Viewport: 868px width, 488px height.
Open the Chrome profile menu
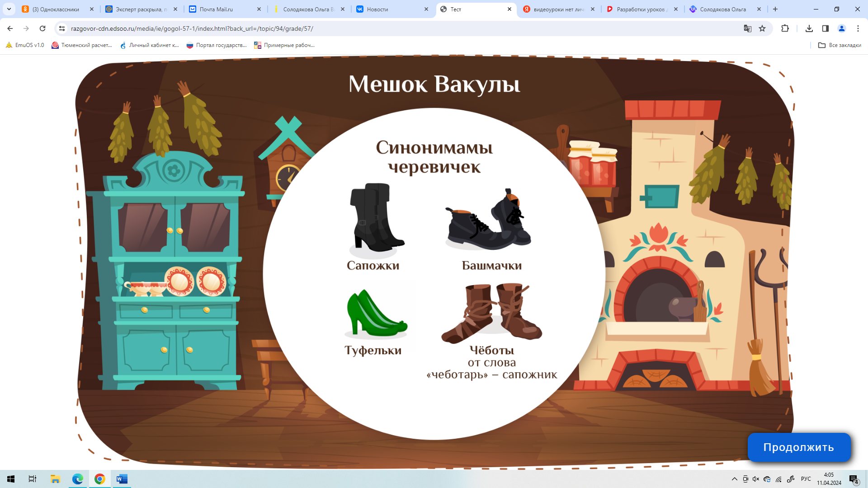(x=842, y=28)
